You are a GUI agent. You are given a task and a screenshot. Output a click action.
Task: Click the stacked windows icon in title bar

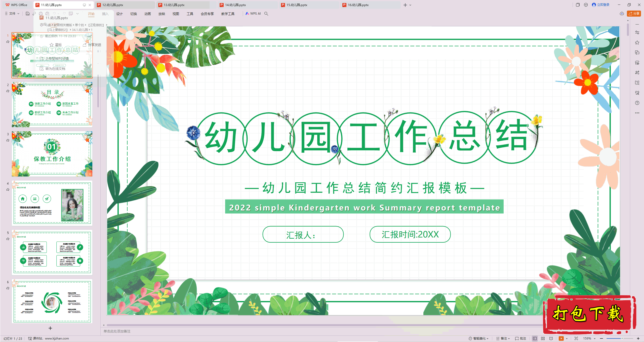click(578, 5)
